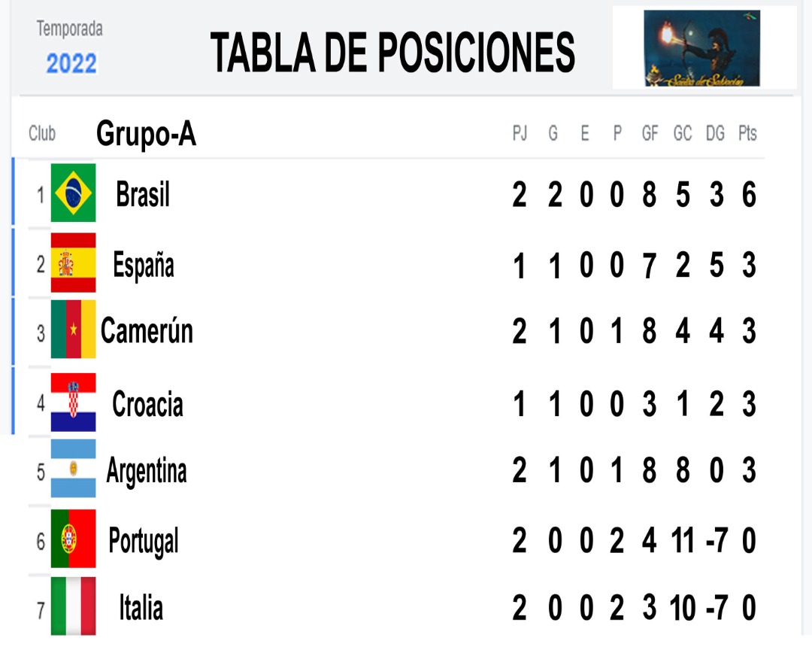
Task: Open the Argentina flag icon
Action: pos(73,469)
